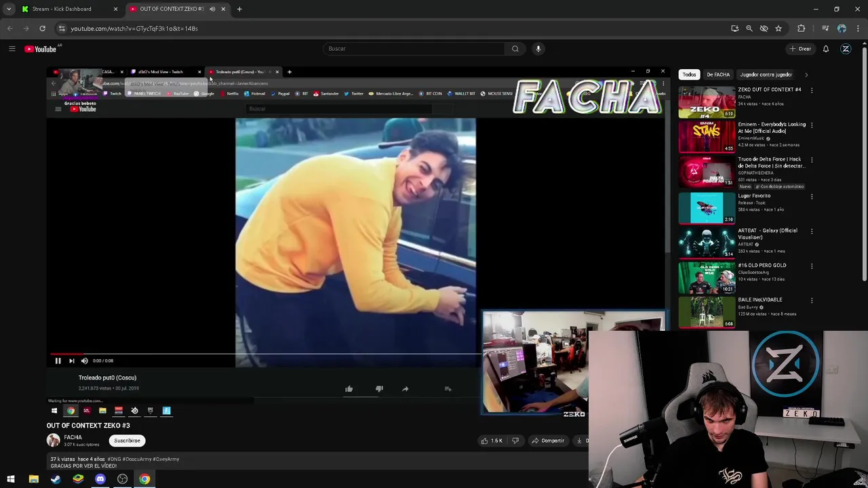The image size is (868, 488).
Task: Open the #DNG hashtag link
Action: [x=114, y=459]
